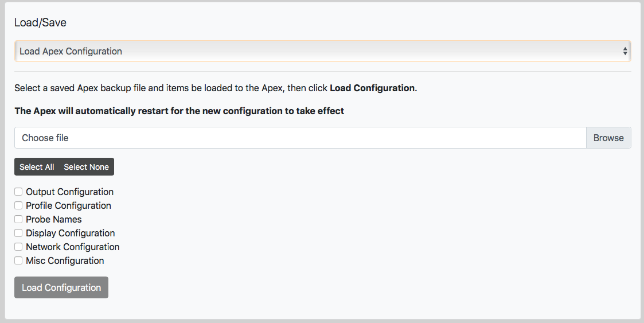Click the up-down arrows on the Load/Save selector
Screen dimensions: 644x323
pyautogui.click(x=625, y=51)
